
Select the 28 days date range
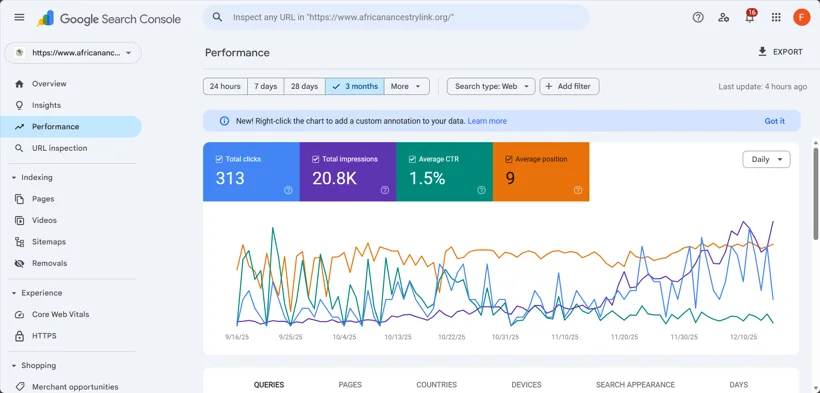click(304, 86)
